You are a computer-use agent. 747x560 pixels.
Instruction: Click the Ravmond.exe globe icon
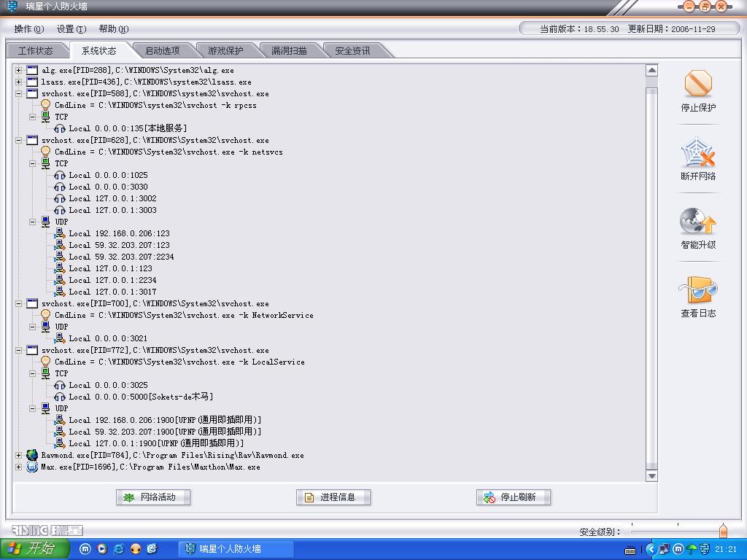[32, 455]
